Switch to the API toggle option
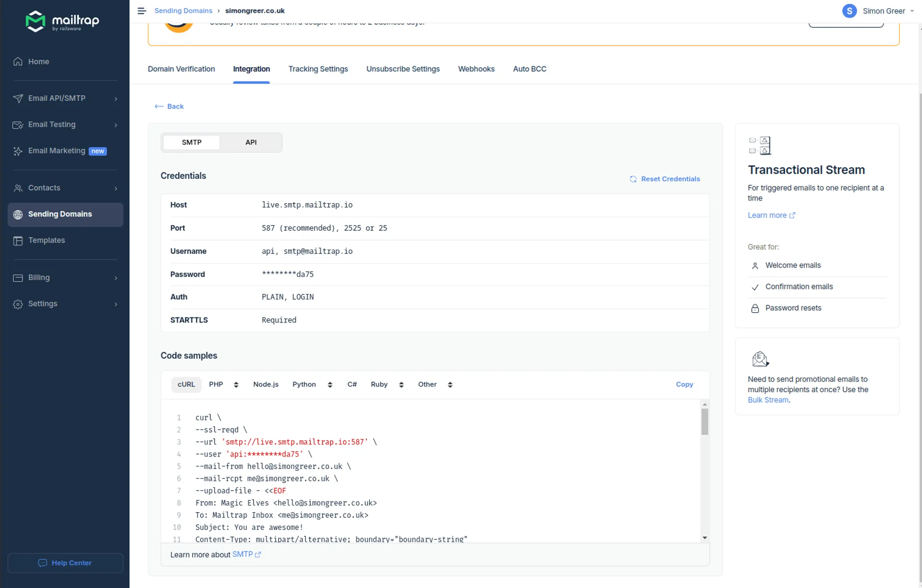Viewport: 922px width, 588px height. [251, 143]
